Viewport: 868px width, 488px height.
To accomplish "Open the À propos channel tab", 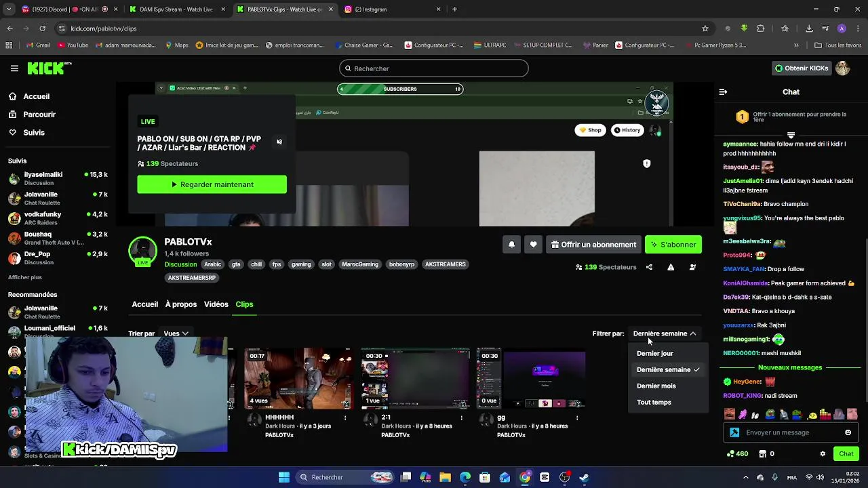I will [x=181, y=304].
